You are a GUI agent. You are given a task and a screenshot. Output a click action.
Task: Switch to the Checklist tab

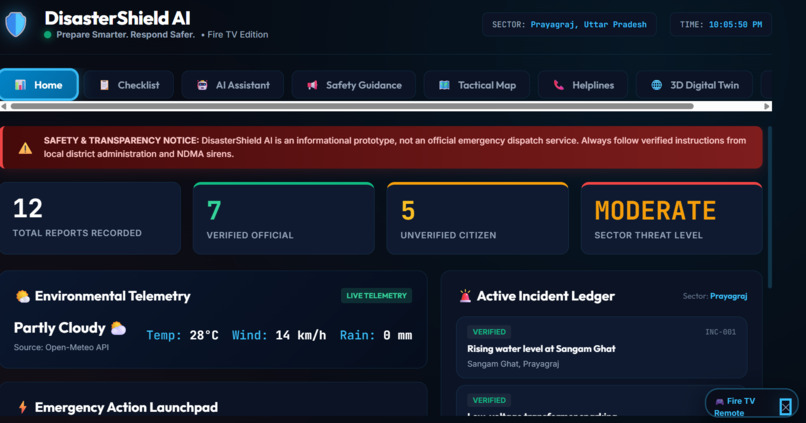point(129,85)
